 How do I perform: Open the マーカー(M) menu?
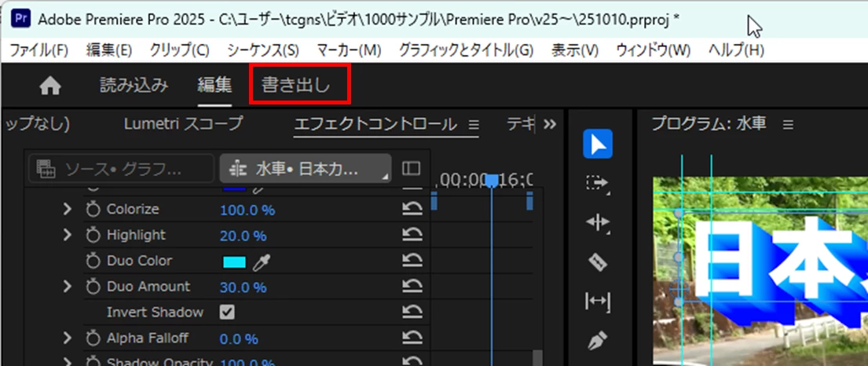pyautogui.click(x=349, y=50)
